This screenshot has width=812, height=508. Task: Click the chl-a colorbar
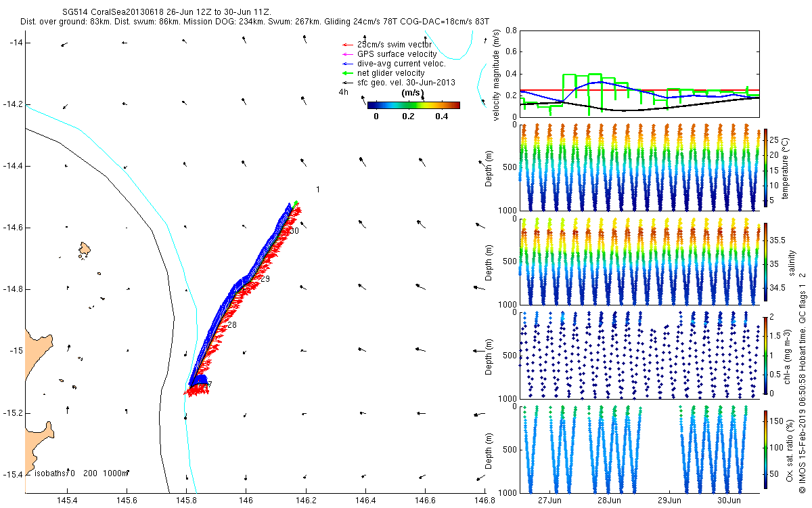765,354
